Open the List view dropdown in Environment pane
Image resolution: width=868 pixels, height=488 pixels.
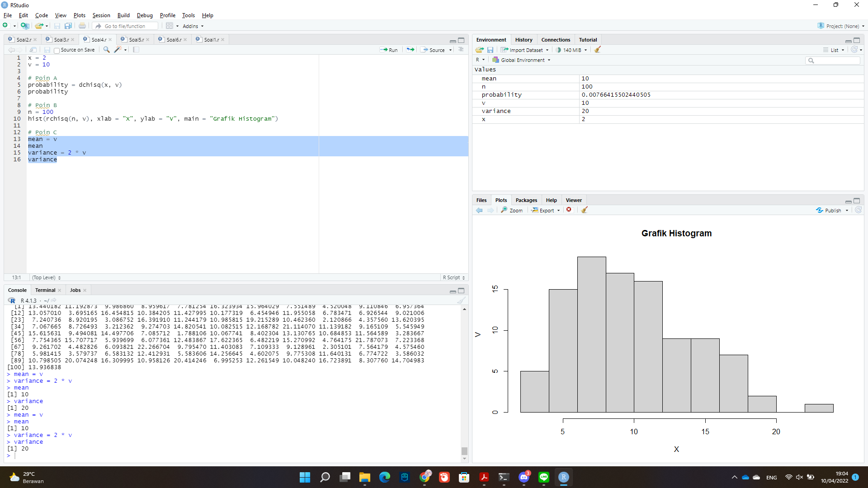(x=834, y=50)
